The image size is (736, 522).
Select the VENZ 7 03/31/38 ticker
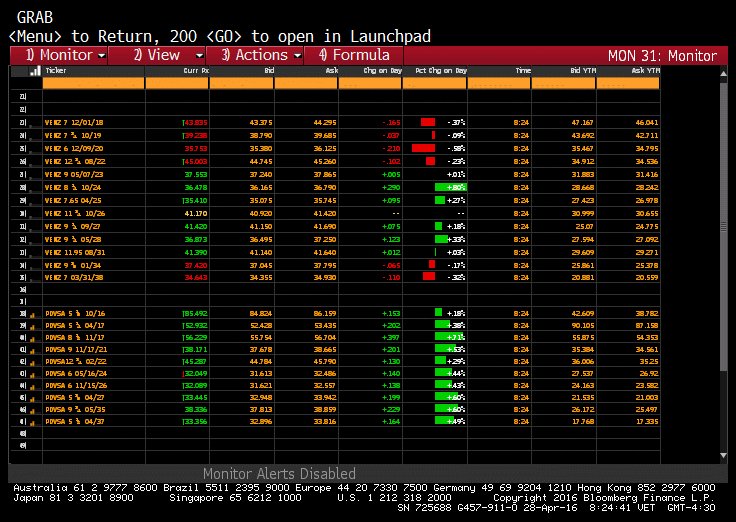pos(74,277)
